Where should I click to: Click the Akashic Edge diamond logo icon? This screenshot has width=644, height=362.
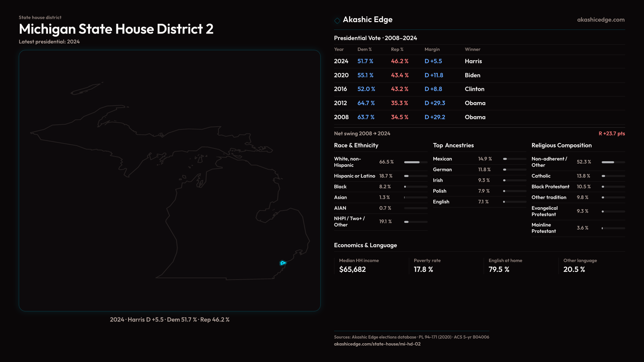click(x=337, y=20)
